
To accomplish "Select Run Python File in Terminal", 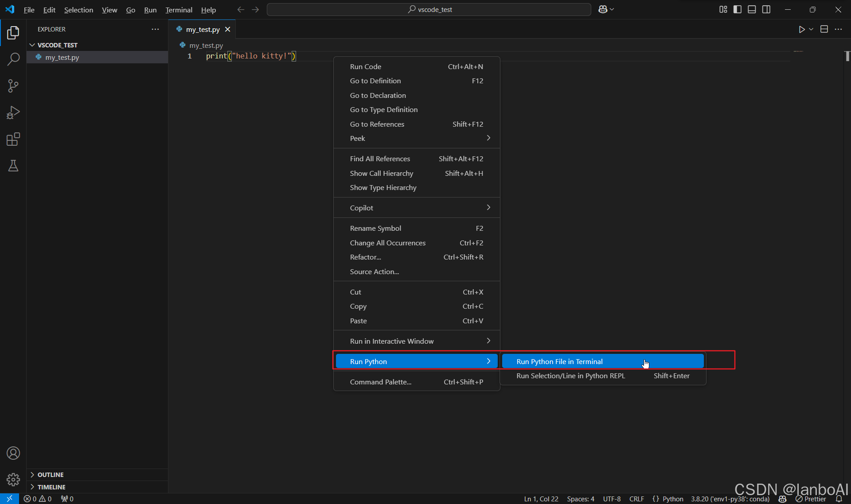I will pos(559,361).
